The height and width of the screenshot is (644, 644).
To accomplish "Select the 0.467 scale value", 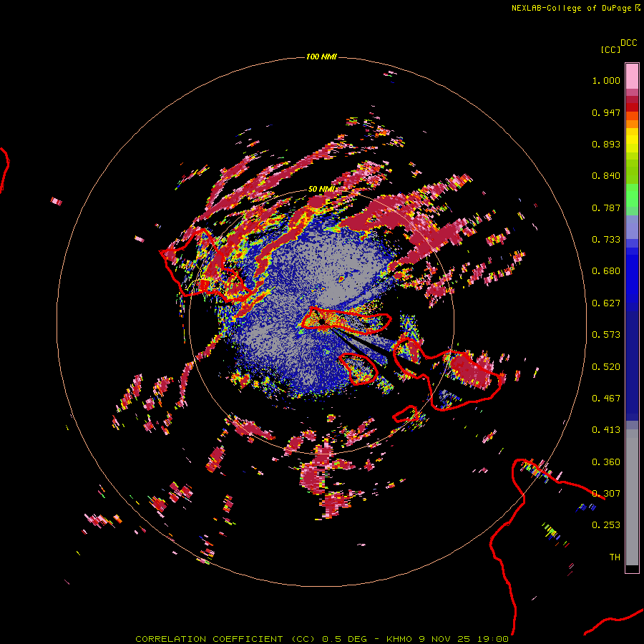I will coord(606,399).
